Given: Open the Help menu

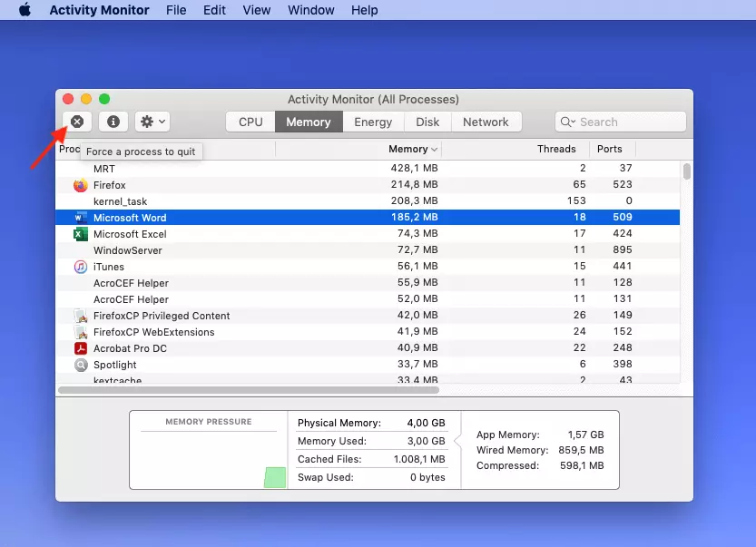Looking at the screenshot, I should tap(365, 10).
